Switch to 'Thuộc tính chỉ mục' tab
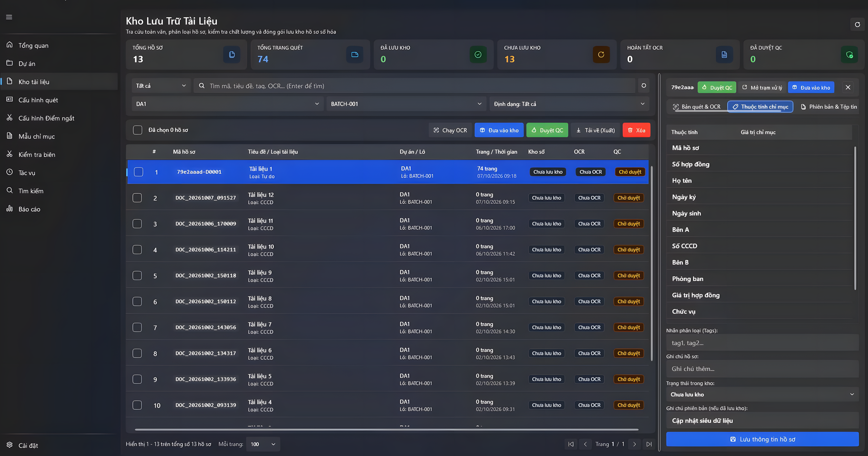This screenshot has height=456, width=868. (x=760, y=107)
